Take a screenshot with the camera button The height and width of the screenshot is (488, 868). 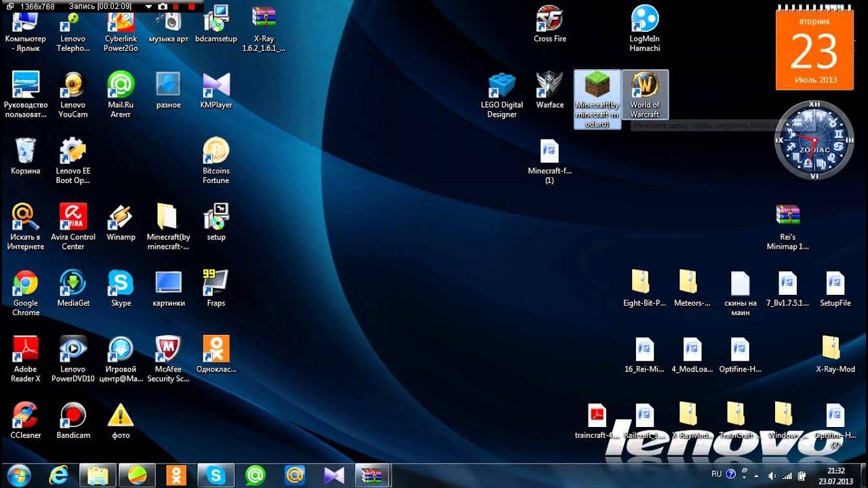163,6
